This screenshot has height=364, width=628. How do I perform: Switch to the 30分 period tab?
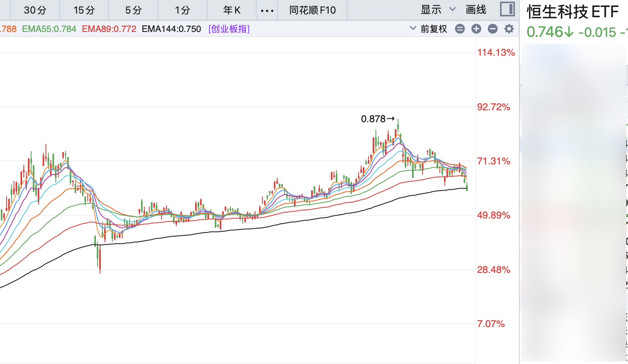35,10
